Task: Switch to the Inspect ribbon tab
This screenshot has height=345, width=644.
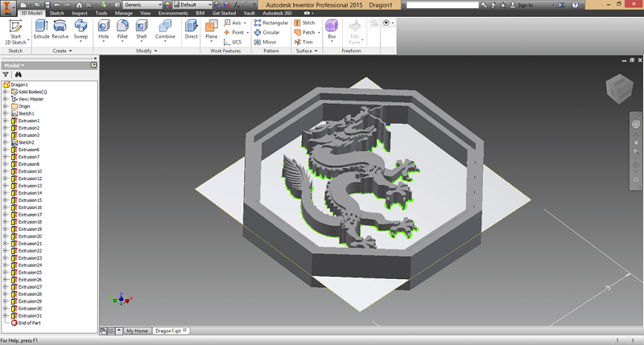Action: 79,13
